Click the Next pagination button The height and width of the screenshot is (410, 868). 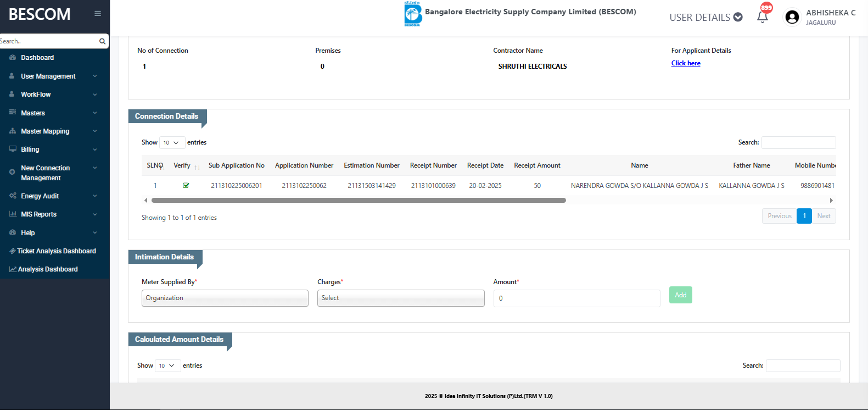[824, 216]
